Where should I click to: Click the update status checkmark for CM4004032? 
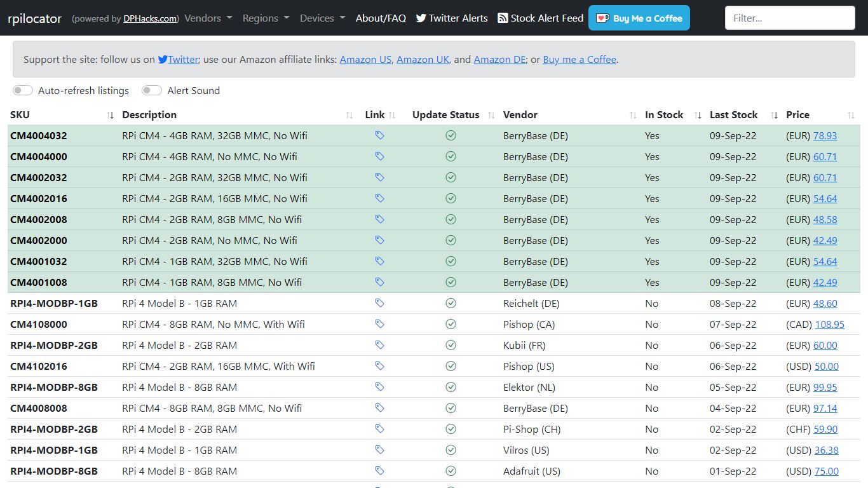(451, 135)
